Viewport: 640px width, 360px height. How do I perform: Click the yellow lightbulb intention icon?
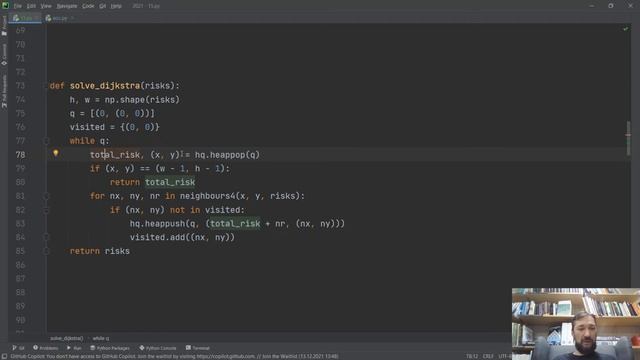tap(56, 153)
